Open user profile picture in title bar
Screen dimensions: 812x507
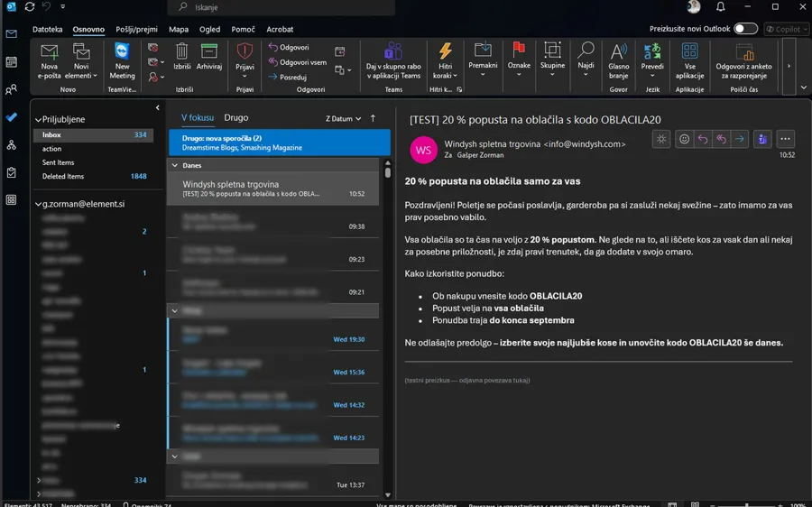(x=694, y=6)
